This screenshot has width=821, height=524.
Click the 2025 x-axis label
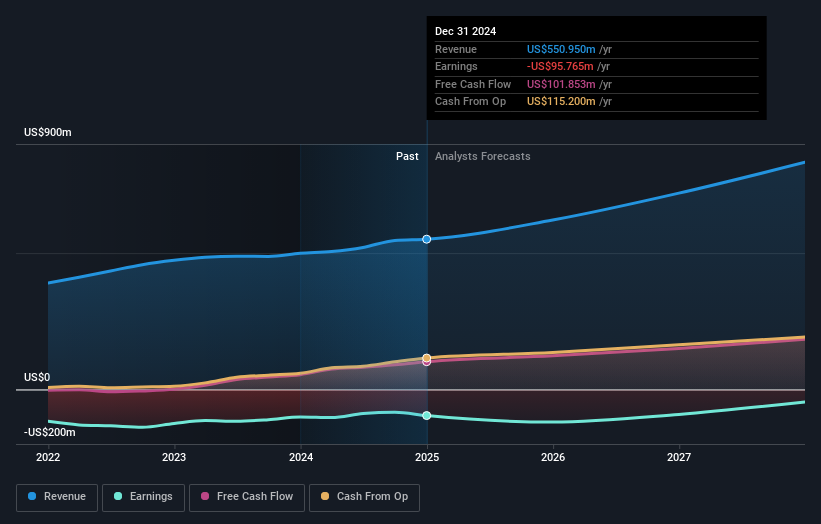[427, 458]
